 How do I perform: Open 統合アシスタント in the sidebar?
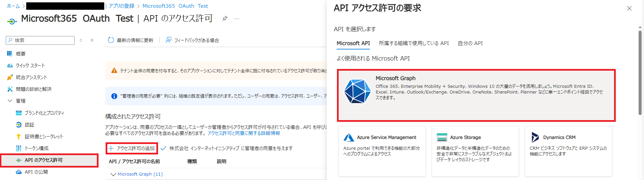click(x=31, y=77)
